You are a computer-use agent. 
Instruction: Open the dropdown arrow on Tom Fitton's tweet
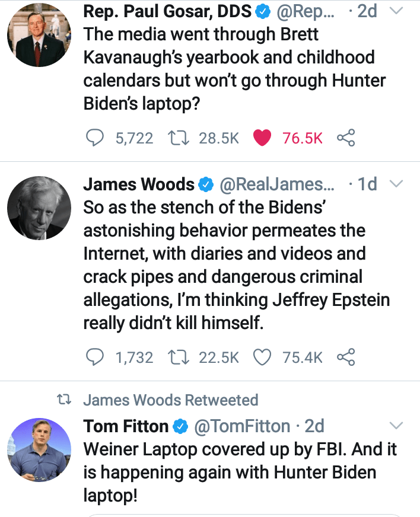(x=396, y=425)
